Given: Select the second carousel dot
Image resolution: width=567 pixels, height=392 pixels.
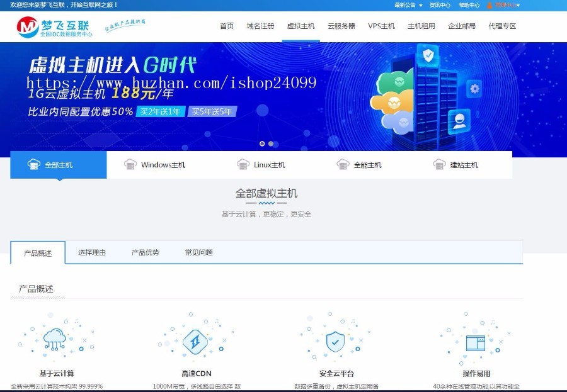Looking at the screenshot, I should click(271, 143).
